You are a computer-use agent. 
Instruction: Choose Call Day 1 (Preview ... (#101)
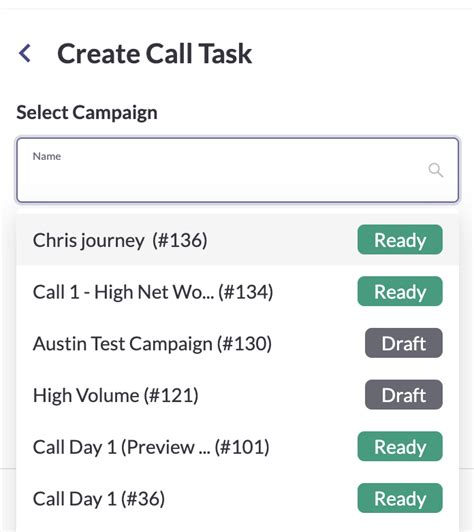tap(238, 446)
